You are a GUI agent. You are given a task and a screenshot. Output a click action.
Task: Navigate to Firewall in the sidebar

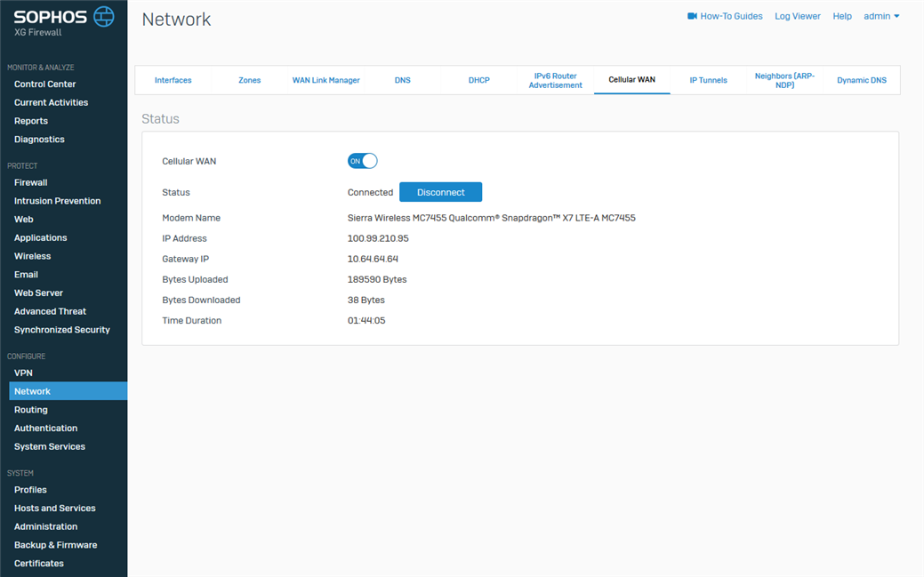[x=30, y=182]
